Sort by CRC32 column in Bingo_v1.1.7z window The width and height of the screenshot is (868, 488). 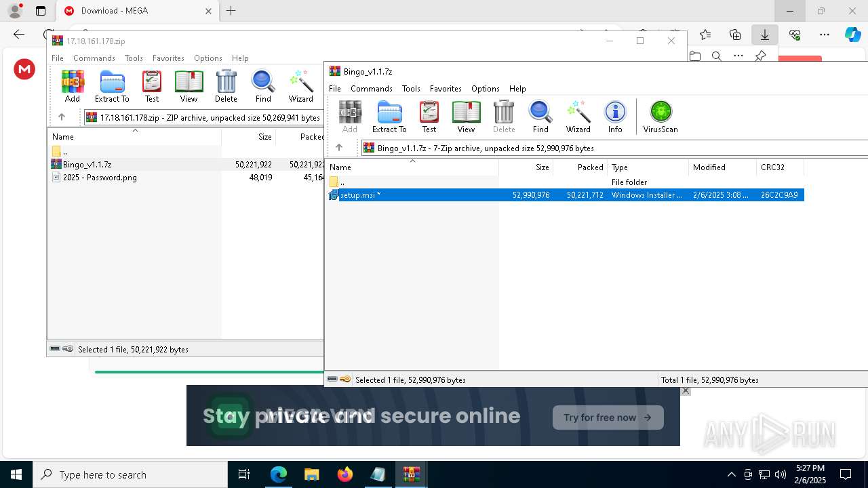coord(781,167)
